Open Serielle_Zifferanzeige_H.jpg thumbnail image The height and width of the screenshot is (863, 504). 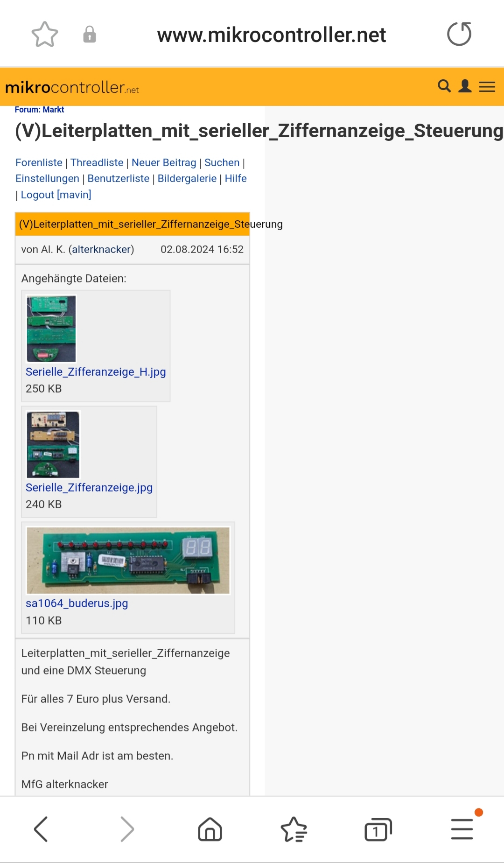coord(51,329)
